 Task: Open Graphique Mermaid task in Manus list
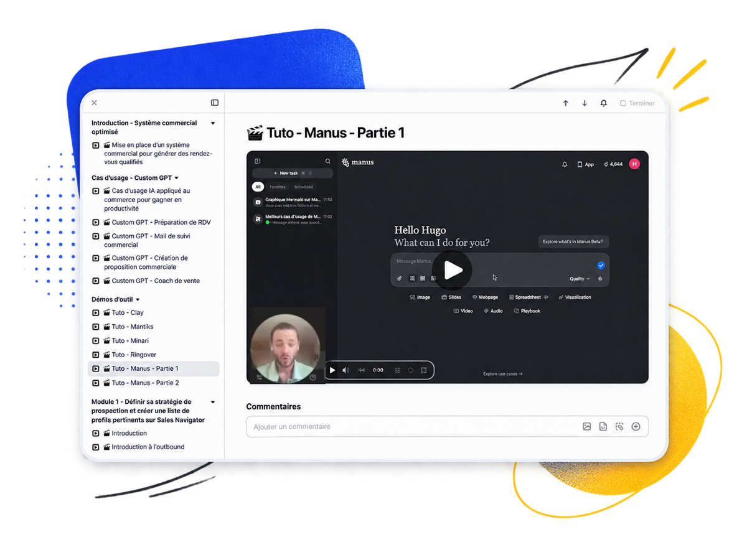[293, 202]
